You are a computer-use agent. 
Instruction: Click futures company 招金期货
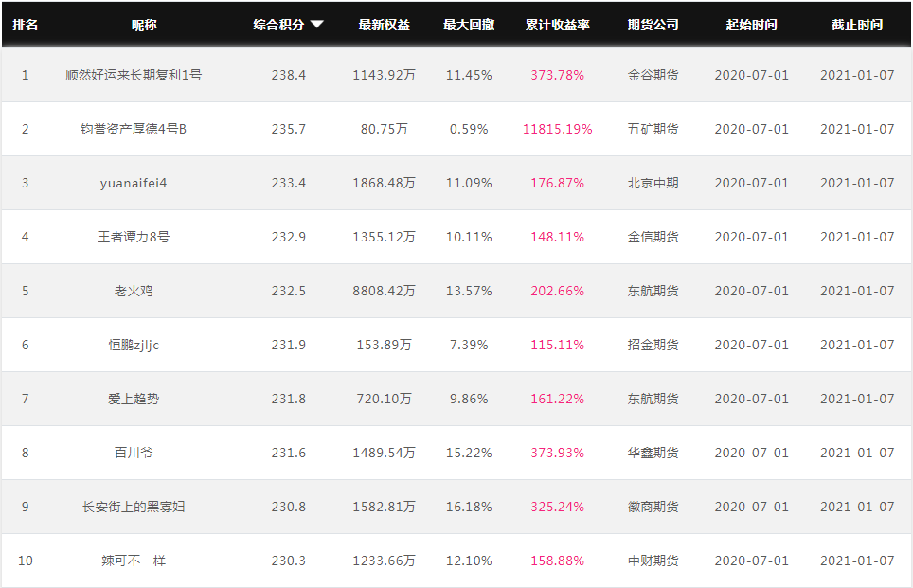point(653,345)
